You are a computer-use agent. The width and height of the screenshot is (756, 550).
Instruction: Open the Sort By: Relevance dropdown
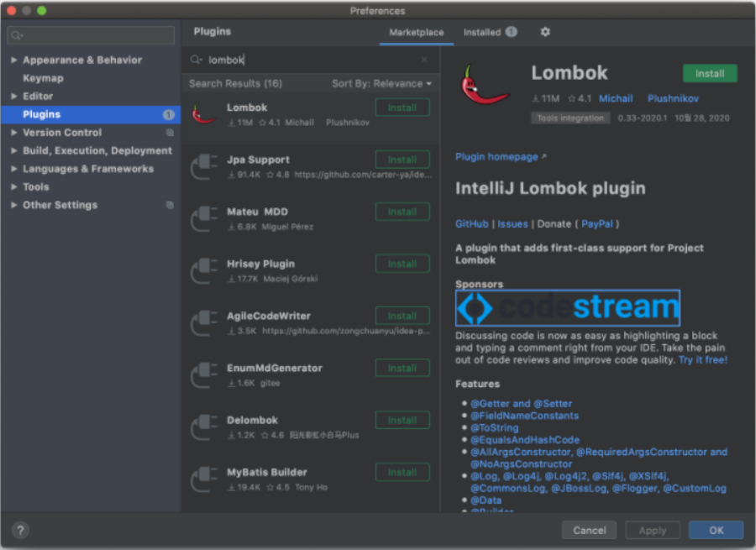tap(381, 84)
